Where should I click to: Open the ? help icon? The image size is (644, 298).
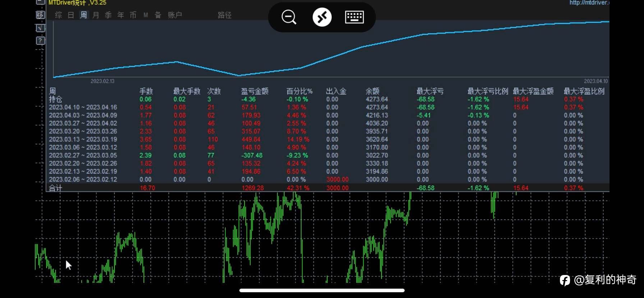(x=41, y=41)
